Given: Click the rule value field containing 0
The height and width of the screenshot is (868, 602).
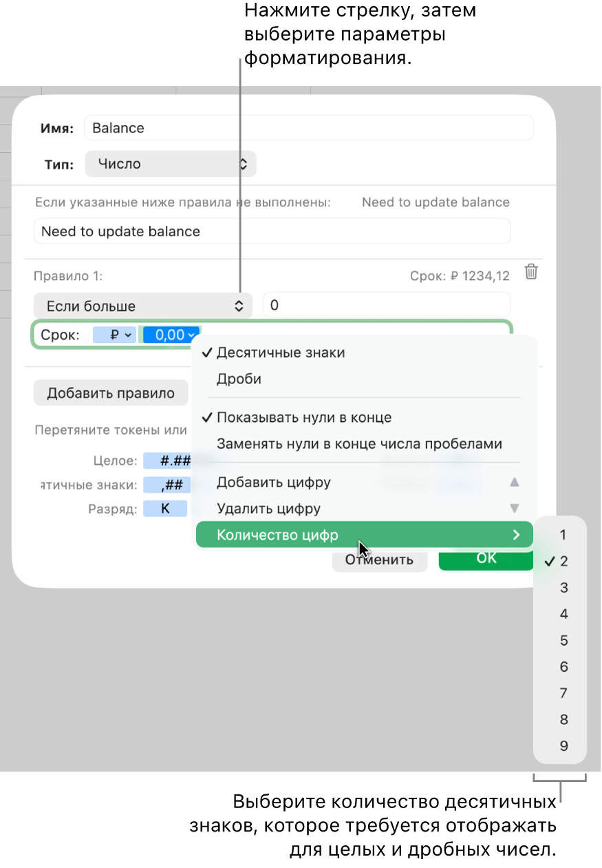Looking at the screenshot, I should tap(387, 305).
